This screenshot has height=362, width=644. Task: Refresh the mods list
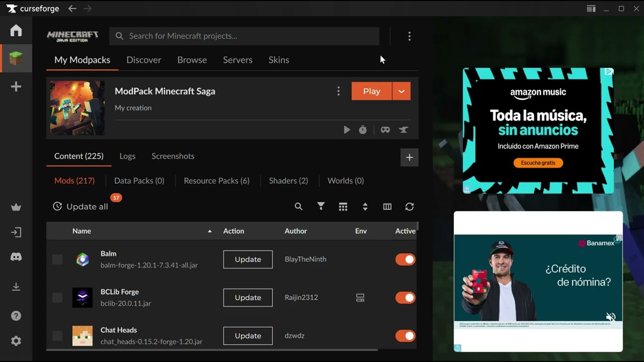pos(410,207)
